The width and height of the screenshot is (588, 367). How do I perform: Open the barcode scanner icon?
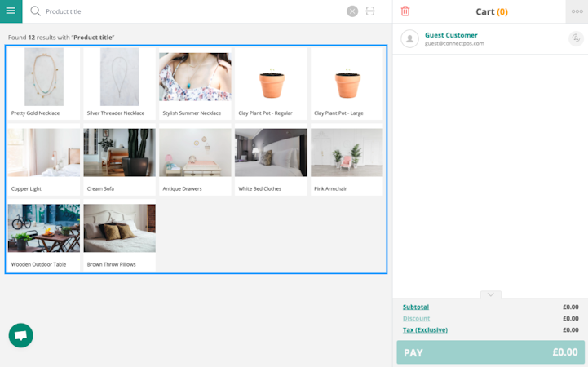(x=370, y=11)
